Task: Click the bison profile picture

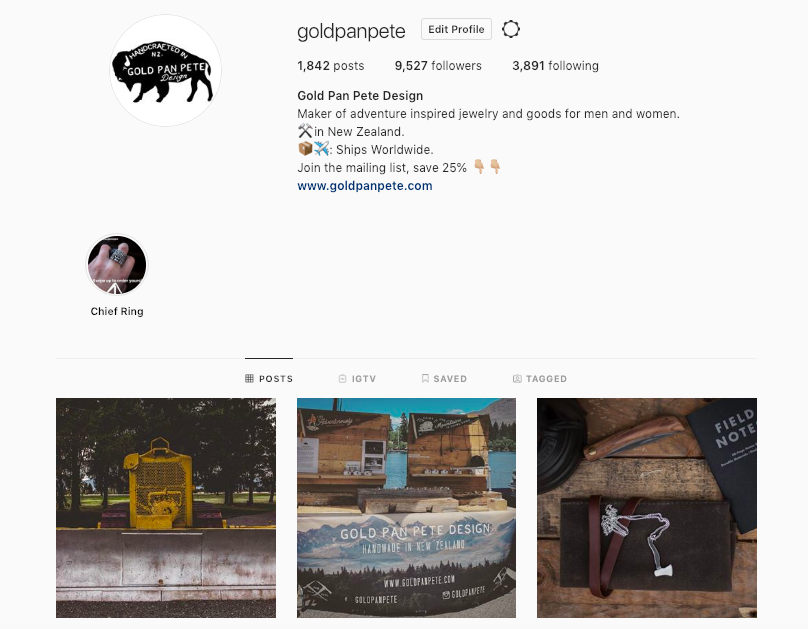Action: coord(165,71)
